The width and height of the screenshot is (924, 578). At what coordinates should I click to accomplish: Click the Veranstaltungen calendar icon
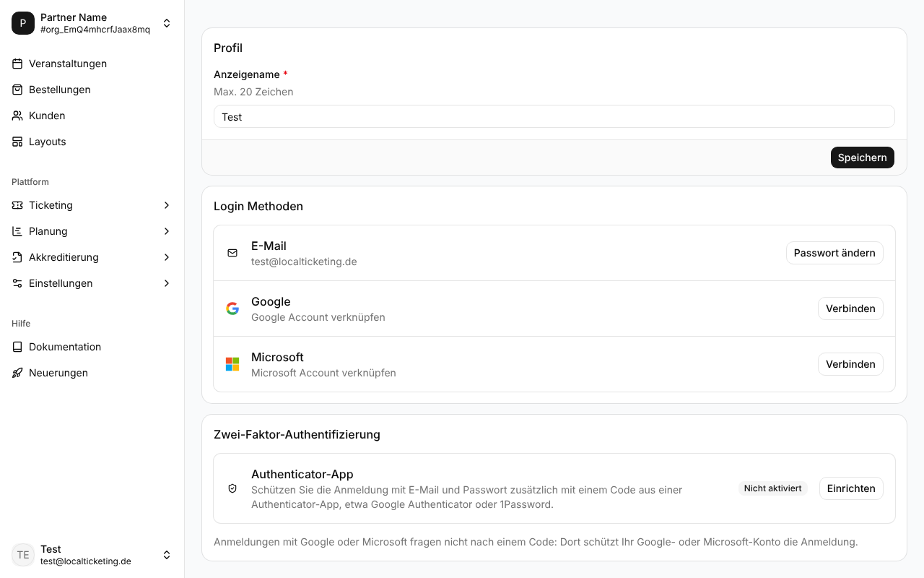(17, 64)
